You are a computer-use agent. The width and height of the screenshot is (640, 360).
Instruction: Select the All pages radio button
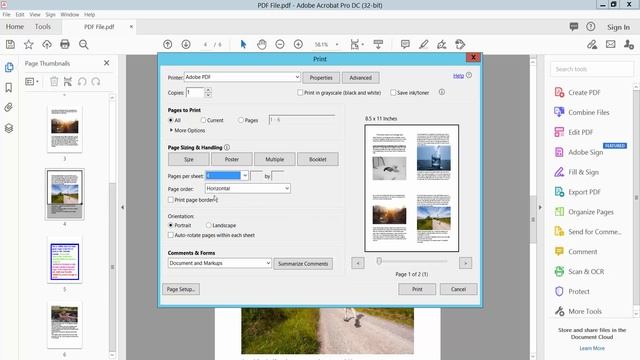coord(171,120)
